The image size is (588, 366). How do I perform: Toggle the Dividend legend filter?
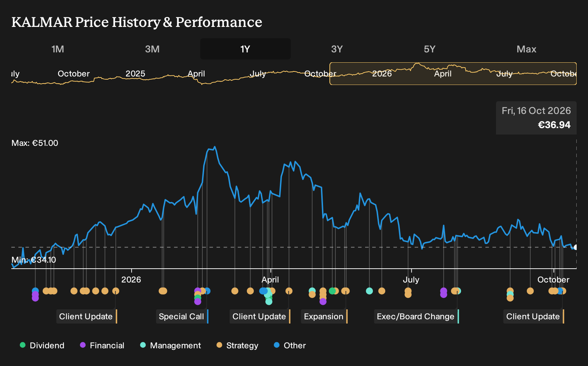pyautogui.click(x=42, y=345)
